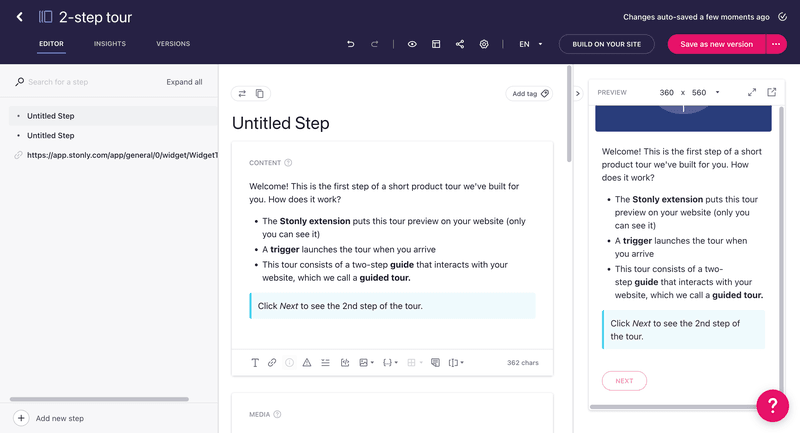Expand the preview to fullscreen
This screenshot has width=800, height=433.
752,92
